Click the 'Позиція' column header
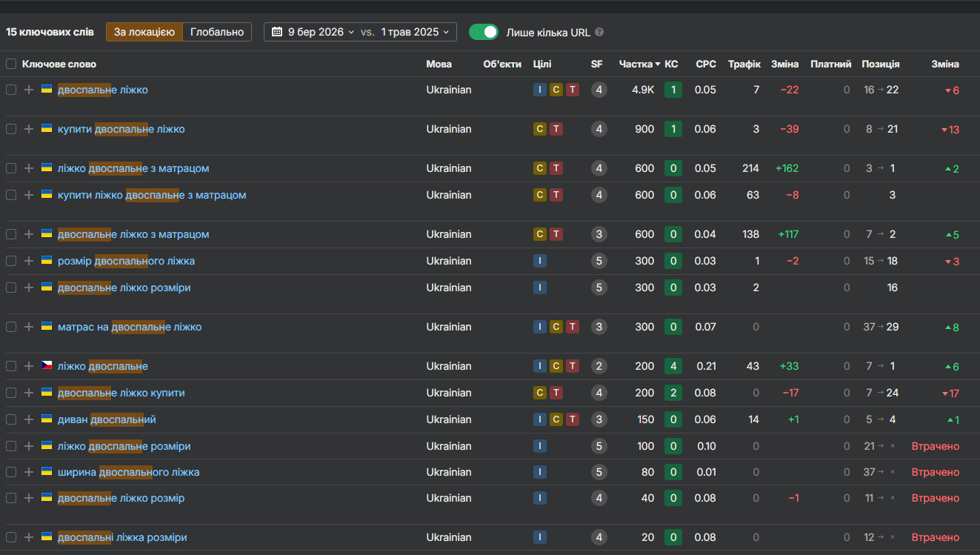Viewport: 980px width, 555px height. tap(881, 64)
